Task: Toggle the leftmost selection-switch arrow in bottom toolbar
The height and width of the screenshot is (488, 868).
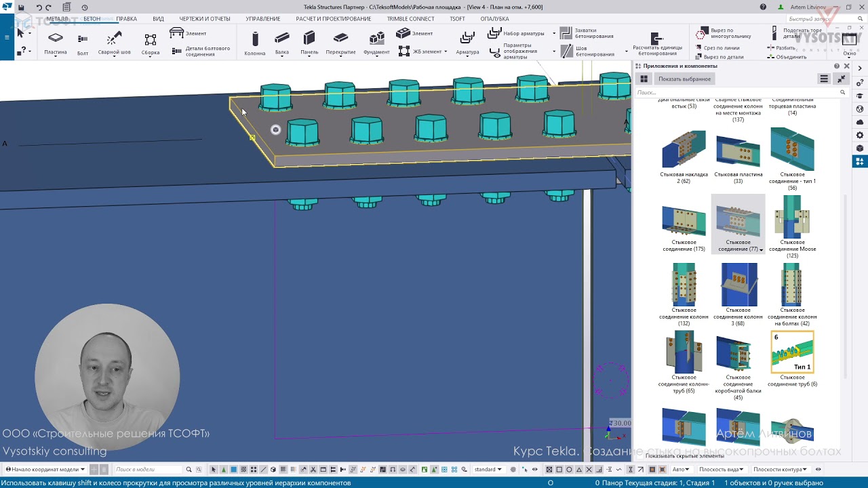Action: tap(214, 469)
